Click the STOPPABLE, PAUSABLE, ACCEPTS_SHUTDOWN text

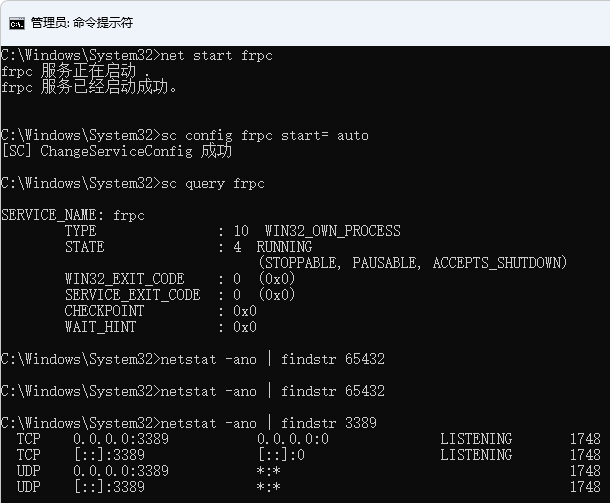coord(413,263)
